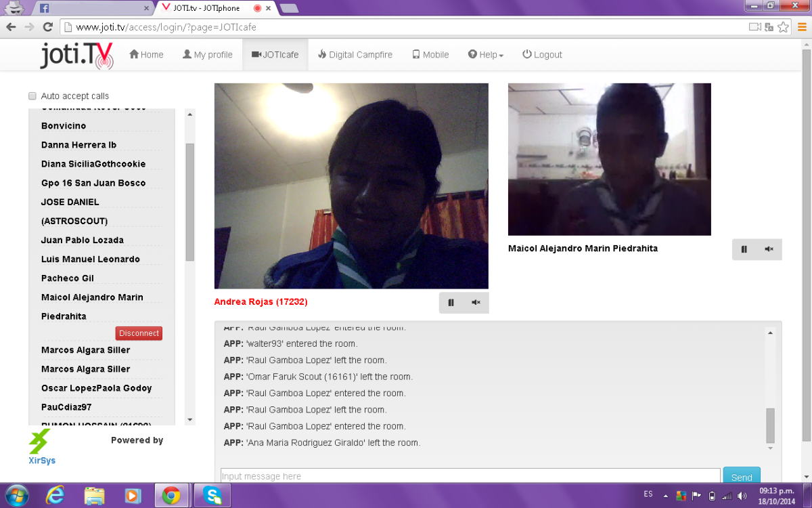Bookmark this page with the star icon
Viewport: 812px width, 508px height.
(x=783, y=27)
